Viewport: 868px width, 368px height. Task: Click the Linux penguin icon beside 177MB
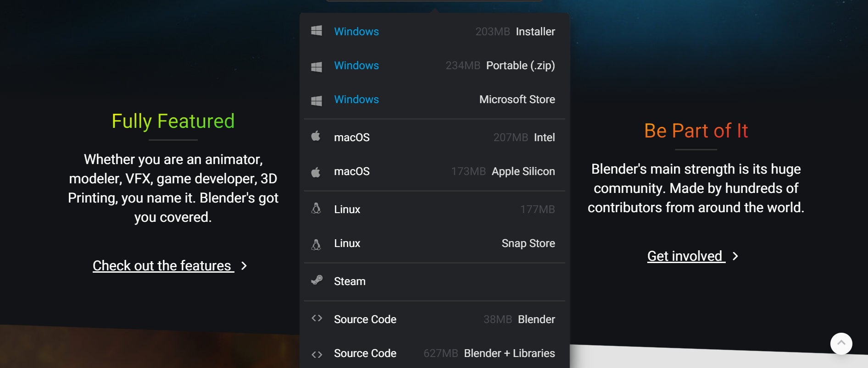pyautogui.click(x=316, y=208)
